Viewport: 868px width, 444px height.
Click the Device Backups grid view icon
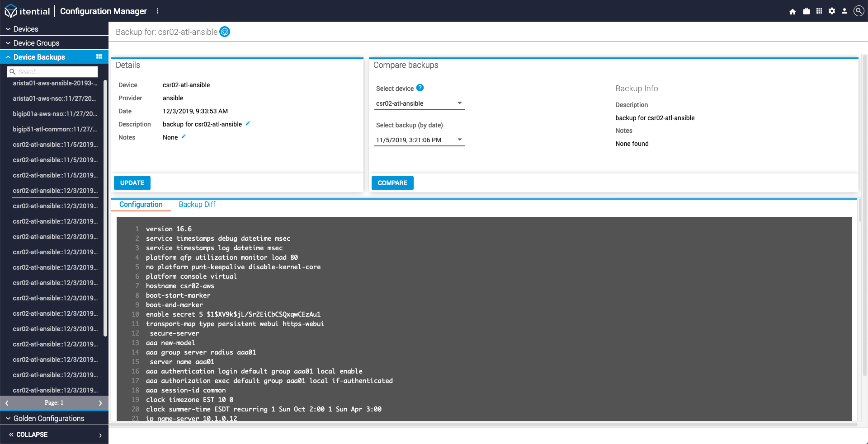[x=99, y=56]
